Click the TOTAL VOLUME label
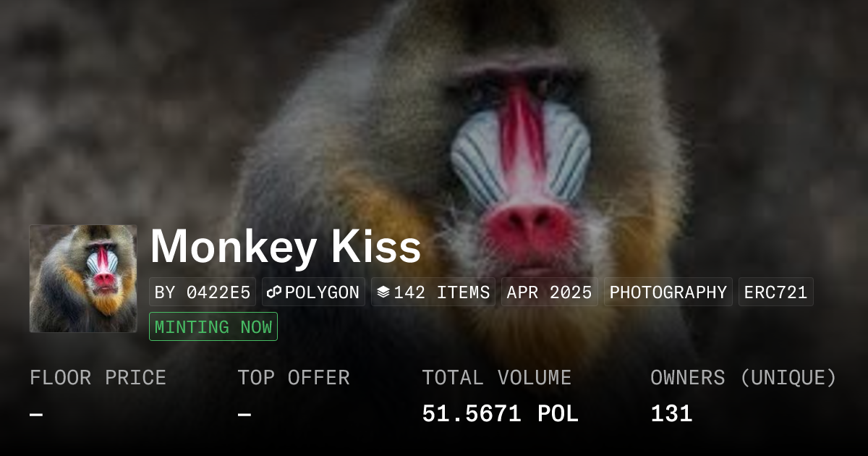This screenshot has width=868, height=456. click(497, 378)
